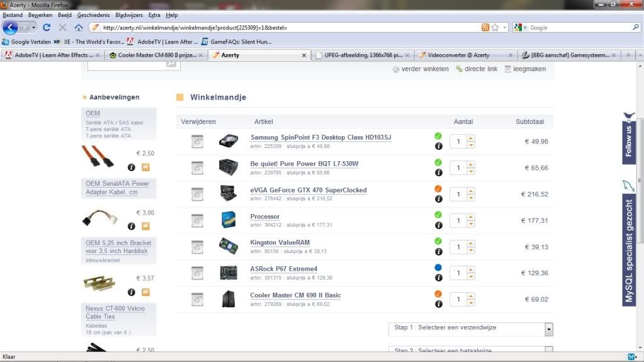Viewport: 644px width, 362px height.
Task: Open info icon for Processor row
Action: click(439, 225)
